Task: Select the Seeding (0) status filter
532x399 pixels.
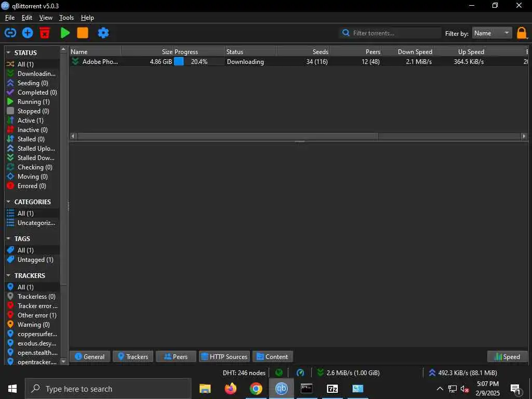Action: [x=32, y=83]
